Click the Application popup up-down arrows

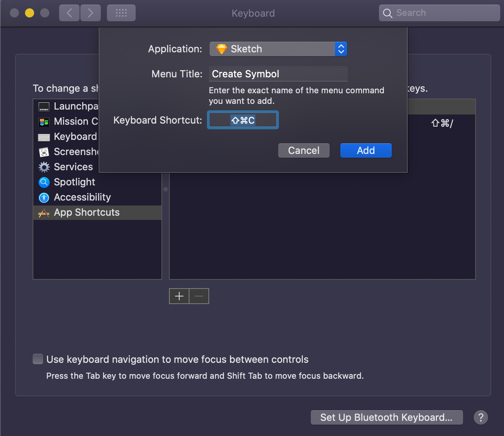[x=341, y=49]
